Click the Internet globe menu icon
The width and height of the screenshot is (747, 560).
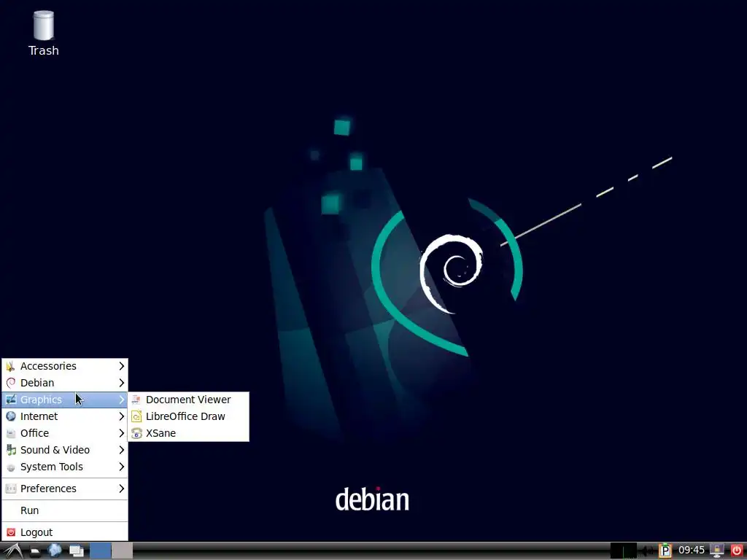pyautogui.click(x=10, y=416)
